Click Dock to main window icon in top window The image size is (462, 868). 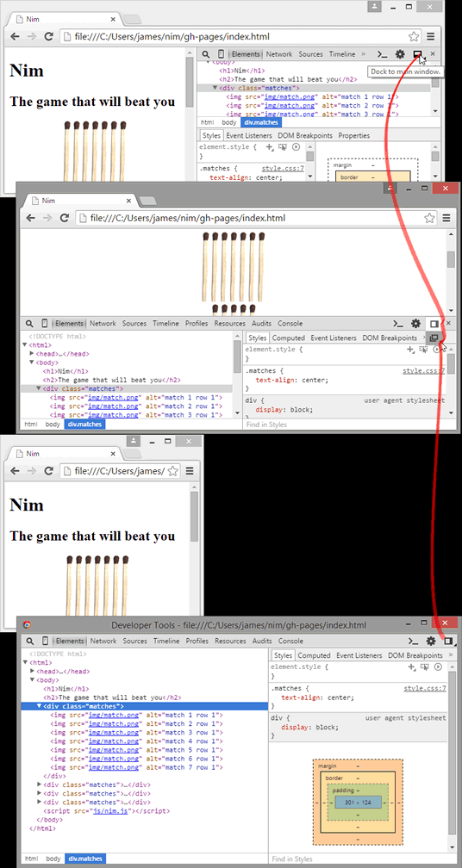coord(418,54)
